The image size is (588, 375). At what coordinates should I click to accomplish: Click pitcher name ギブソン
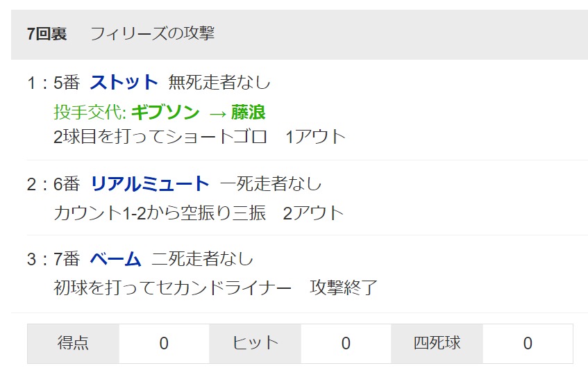pyautogui.click(x=165, y=112)
